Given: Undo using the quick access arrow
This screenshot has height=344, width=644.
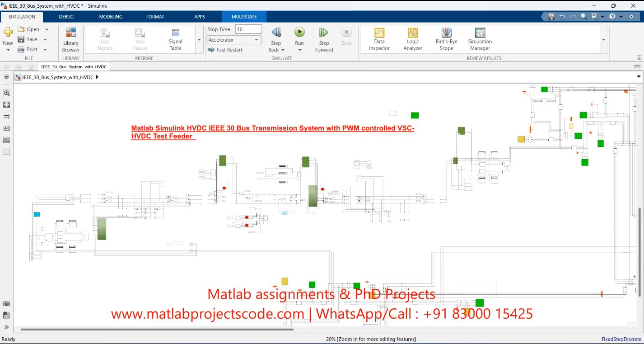Looking at the screenshot, I should [562, 16].
